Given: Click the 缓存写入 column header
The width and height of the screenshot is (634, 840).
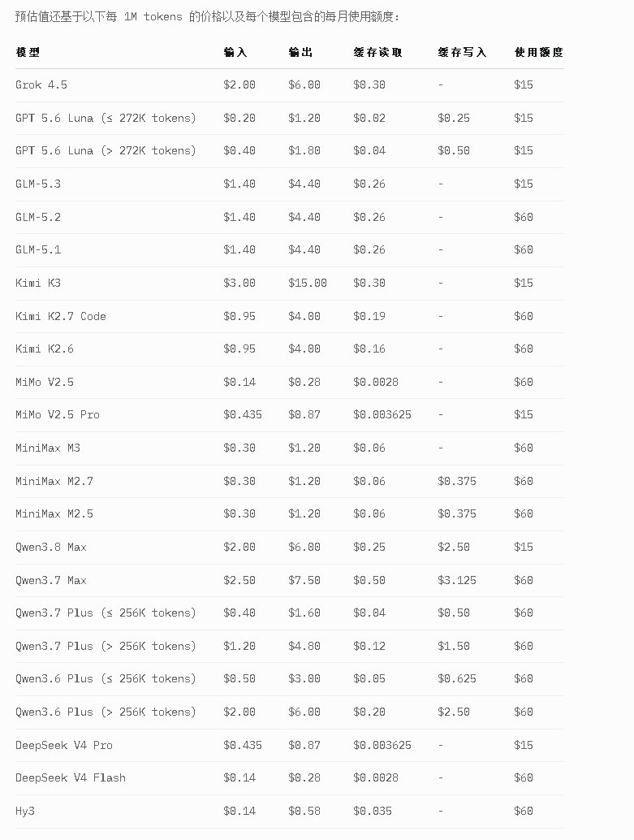Looking at the screenshot, I should click(x=462, y=53).
